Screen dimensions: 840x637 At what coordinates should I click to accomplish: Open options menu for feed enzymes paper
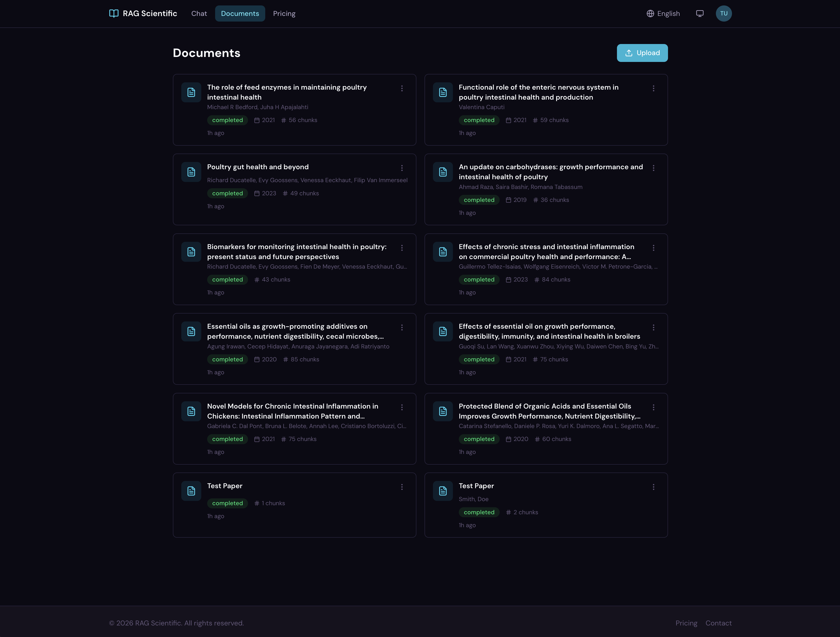pyautogui.click(x=402, y=88)
